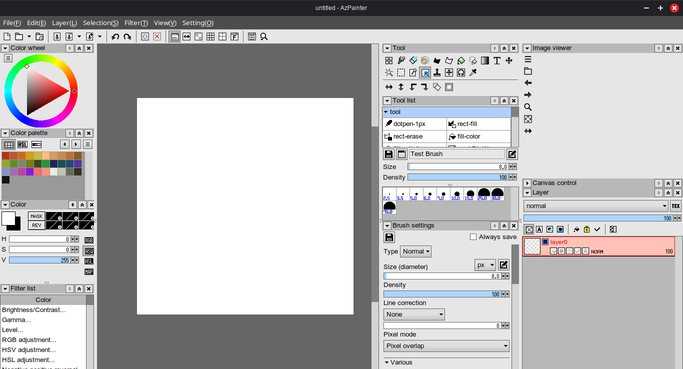Select rect-erase in Tool list
This screenshot has width=683, height=369.
point(415,136)
